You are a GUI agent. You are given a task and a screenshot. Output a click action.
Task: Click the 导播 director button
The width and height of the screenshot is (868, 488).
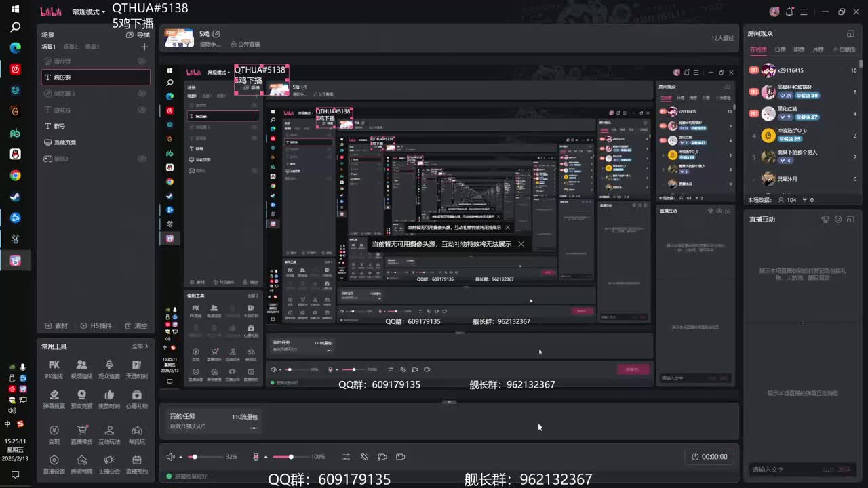pos(138,35)
